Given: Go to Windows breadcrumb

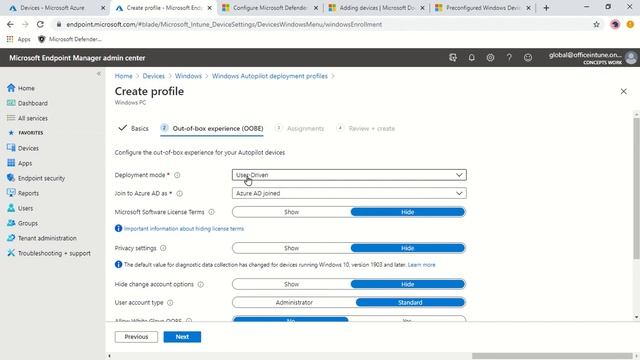Looking at the screenshot, I should [188, 76].
